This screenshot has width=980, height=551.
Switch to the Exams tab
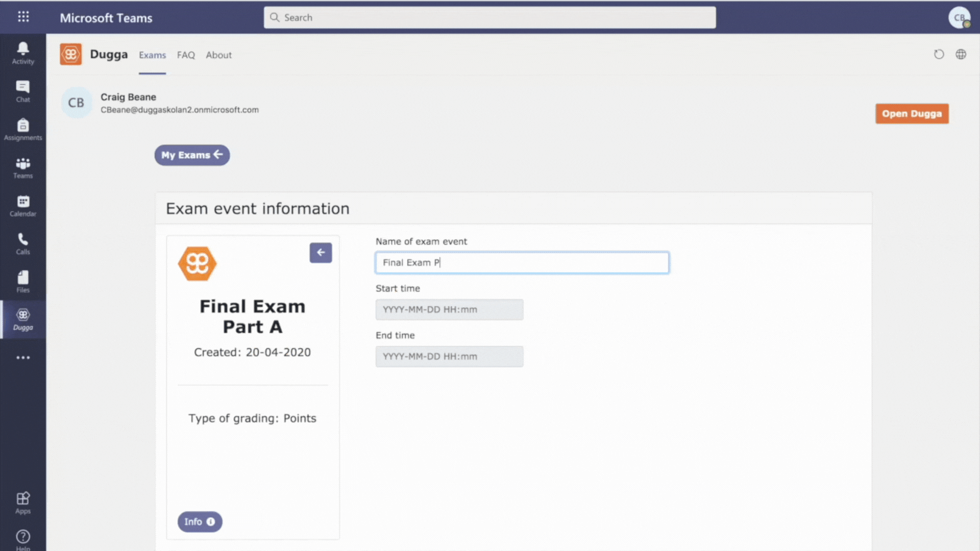point(152,55)
